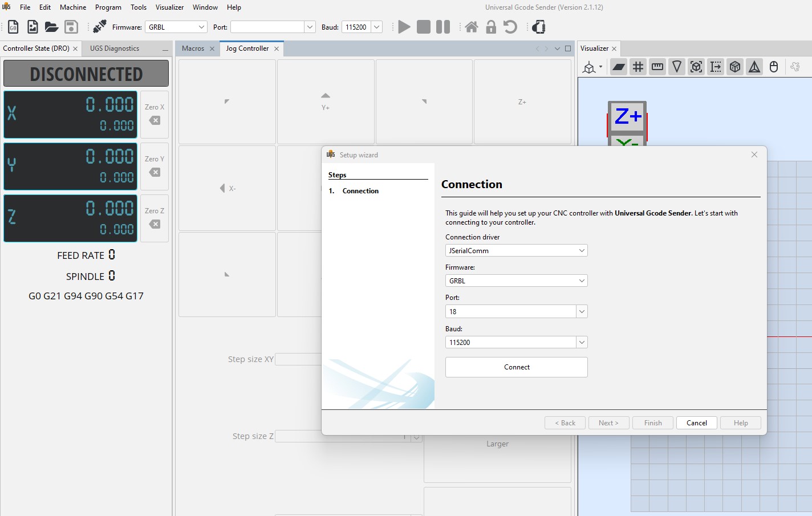Click the second document icon in the toolbar
812x516 pixels.
tap(33, 27)
